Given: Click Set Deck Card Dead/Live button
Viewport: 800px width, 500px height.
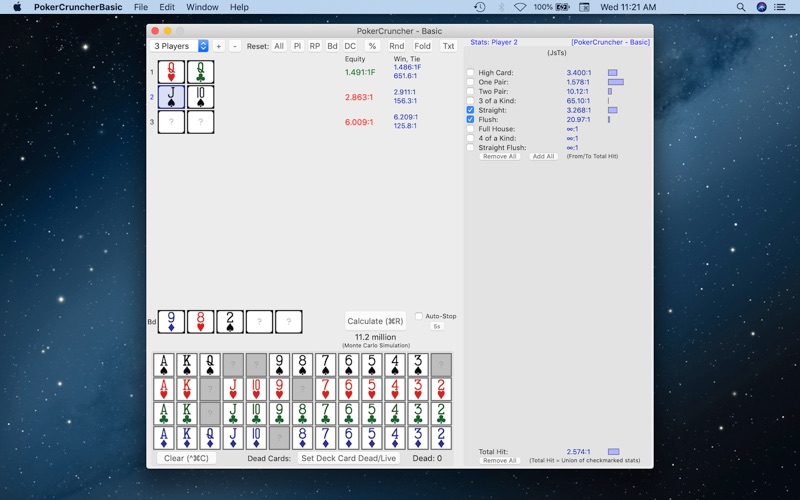Looking at the screenshot, I should 348,458.
